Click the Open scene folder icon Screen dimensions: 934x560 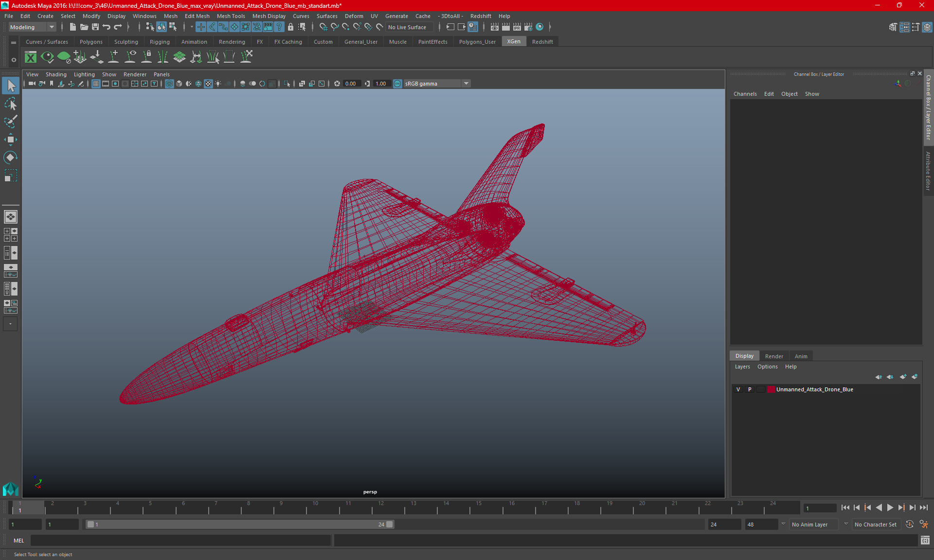(84, 27)
